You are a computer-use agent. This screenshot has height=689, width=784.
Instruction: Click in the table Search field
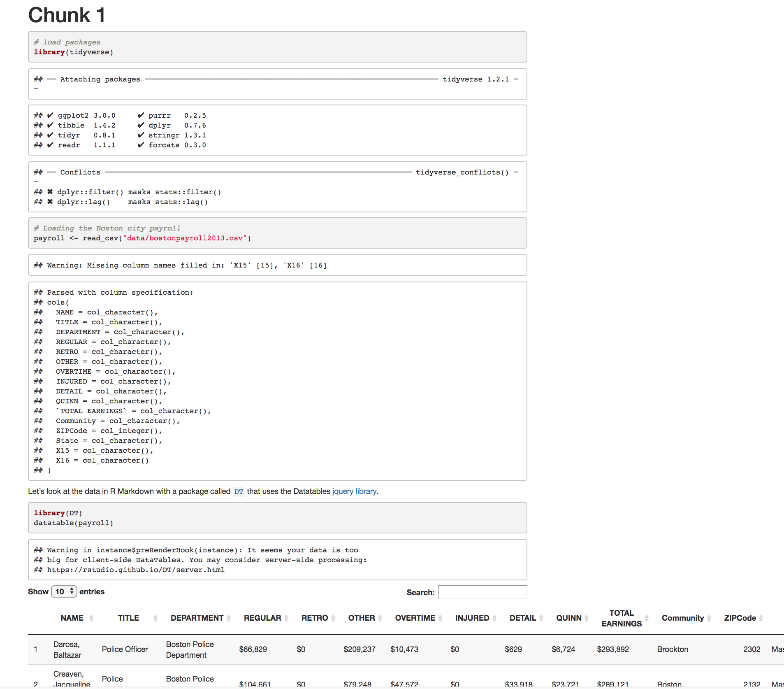tap(482, 592)
